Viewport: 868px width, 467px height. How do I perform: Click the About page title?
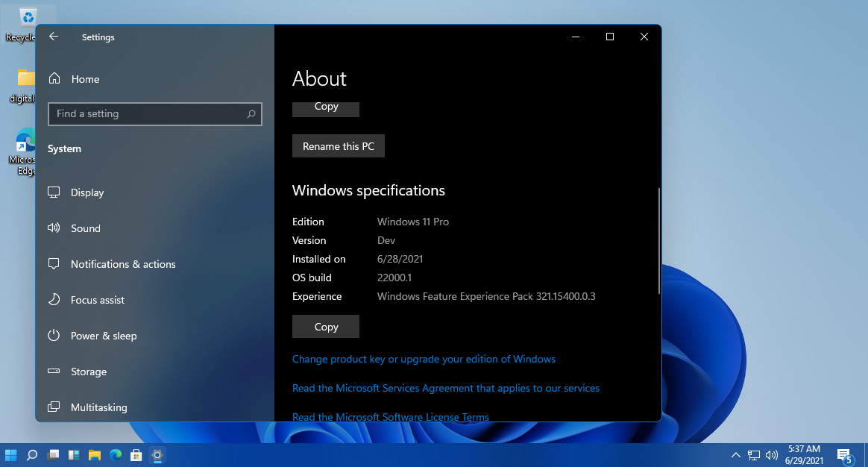tap(319, 78)
